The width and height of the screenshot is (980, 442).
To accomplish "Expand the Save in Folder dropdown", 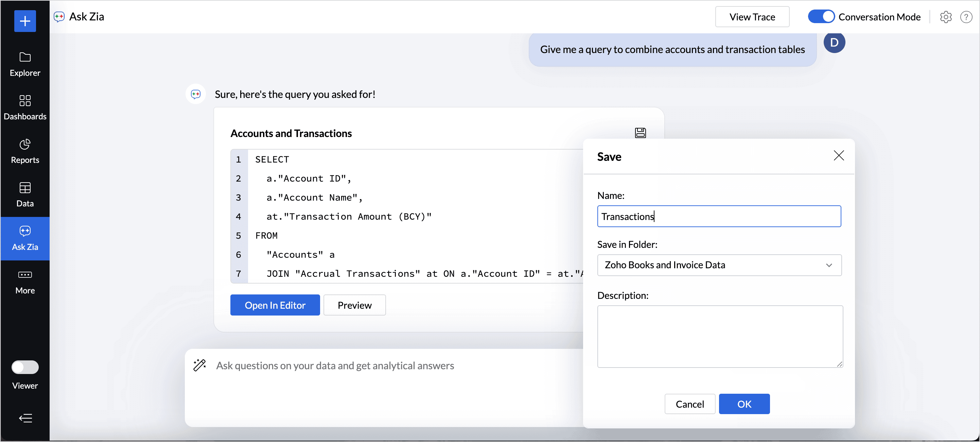I will tap(719, 265).
